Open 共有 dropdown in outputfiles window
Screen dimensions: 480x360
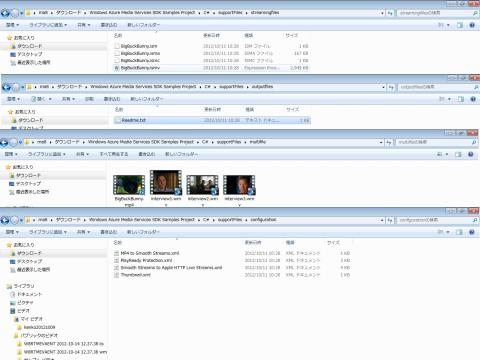click(x=68, y=99)
